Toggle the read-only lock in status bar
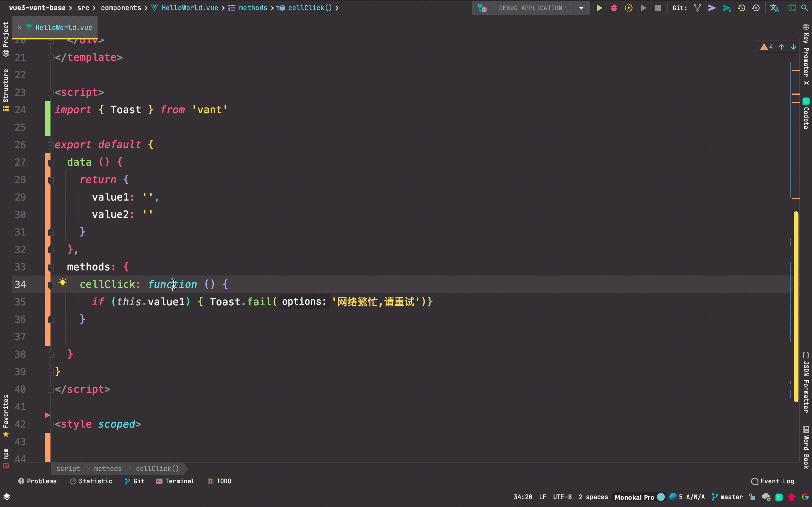 pyautogui.click(x=752, y=497)
